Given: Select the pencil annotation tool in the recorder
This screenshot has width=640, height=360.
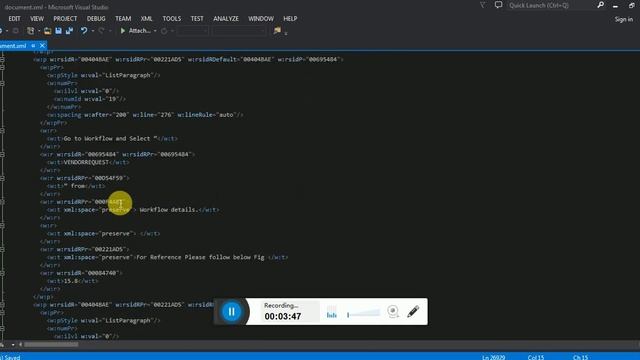Looking at the screenshot, I should [x=413, y=311].
